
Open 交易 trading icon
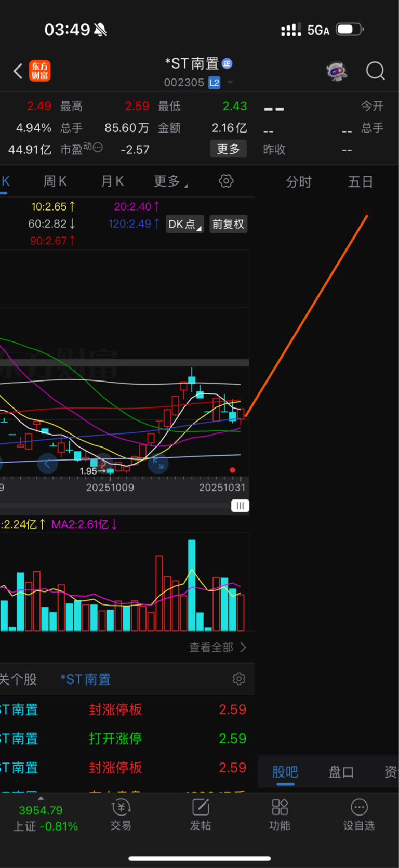tap(121, 815)
